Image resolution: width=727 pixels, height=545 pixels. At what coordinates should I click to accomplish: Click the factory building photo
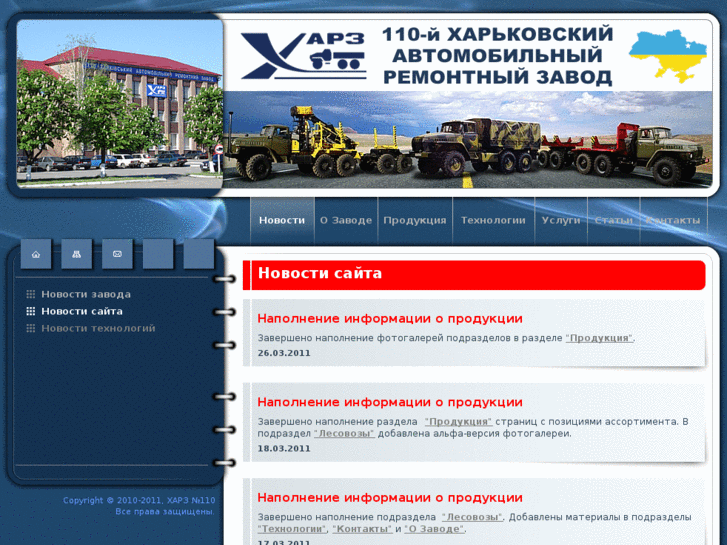pyautogui.click(x=120, y=104)
